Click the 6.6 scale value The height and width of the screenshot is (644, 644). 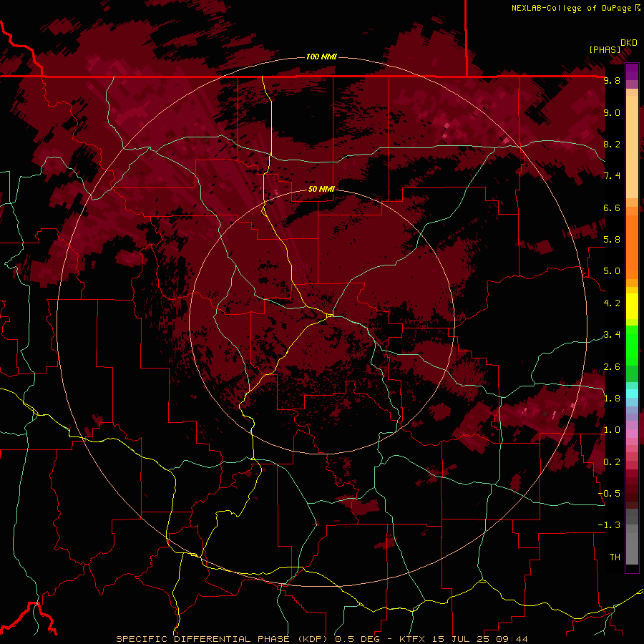[612, 208]
